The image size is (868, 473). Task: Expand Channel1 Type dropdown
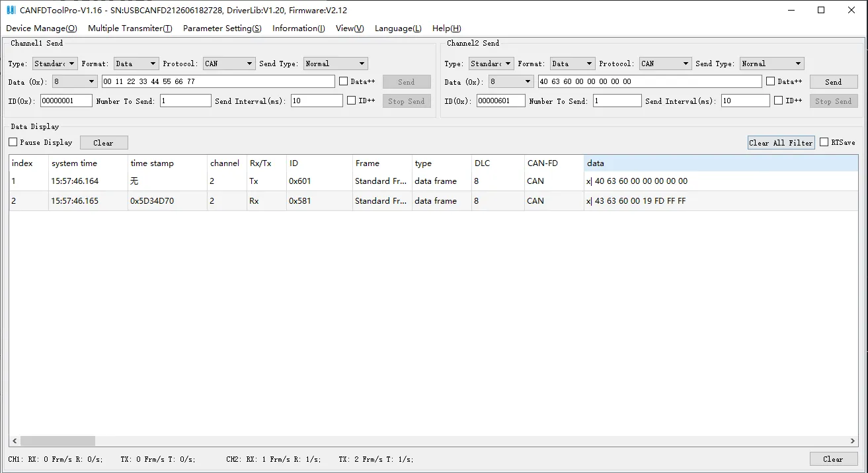coord(55,64)
